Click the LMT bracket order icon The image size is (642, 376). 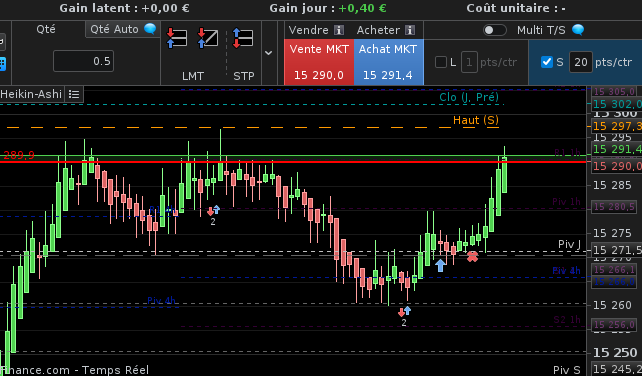click(x=177, y=38)
